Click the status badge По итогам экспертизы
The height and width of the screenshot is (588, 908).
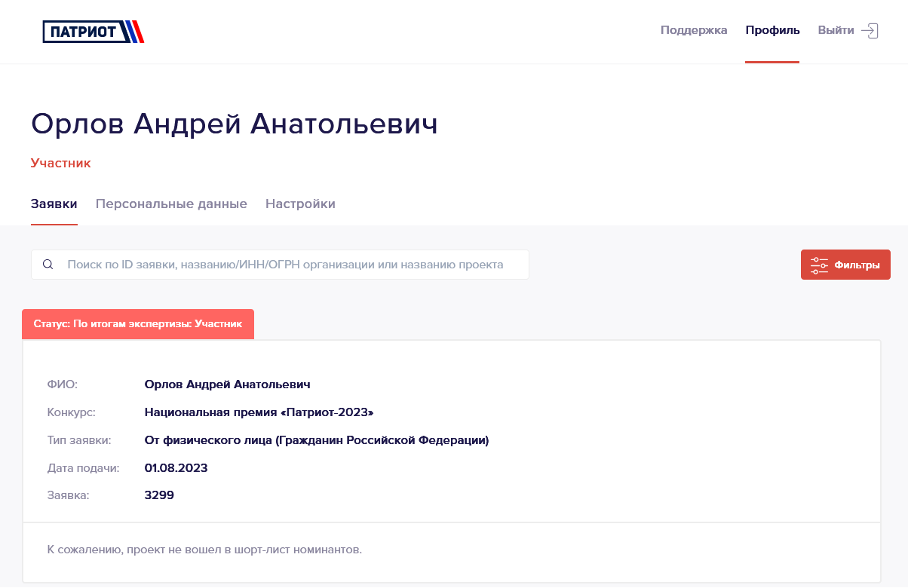coord(138,324)
